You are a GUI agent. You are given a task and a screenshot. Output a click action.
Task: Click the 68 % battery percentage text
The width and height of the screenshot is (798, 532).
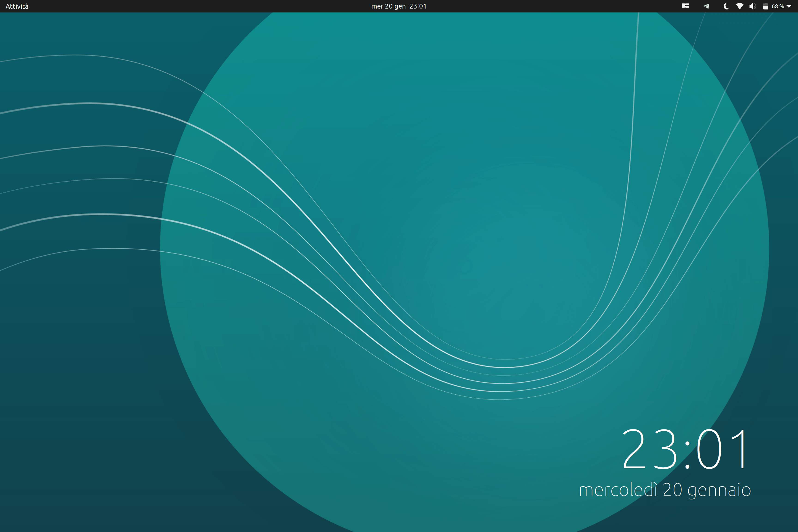click(x=778, y=6)
